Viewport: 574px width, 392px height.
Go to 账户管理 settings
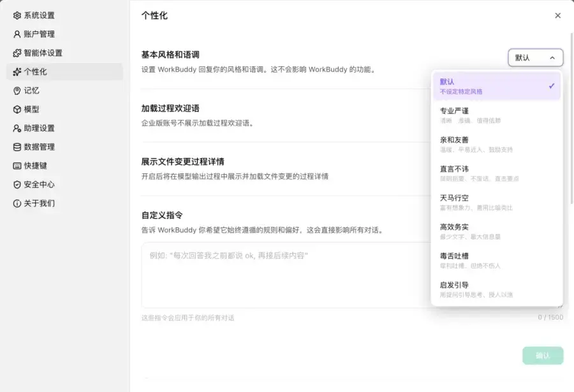tap(64, 34)
